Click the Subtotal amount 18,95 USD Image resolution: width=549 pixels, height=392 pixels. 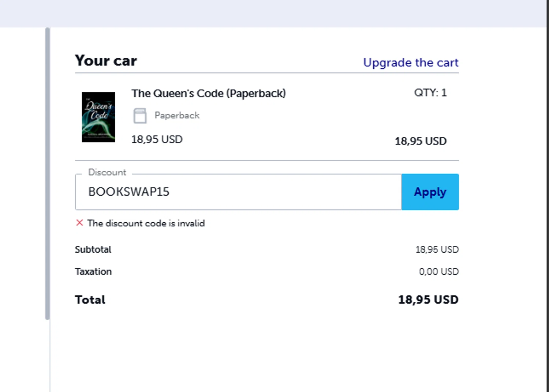tap(437, 249)
